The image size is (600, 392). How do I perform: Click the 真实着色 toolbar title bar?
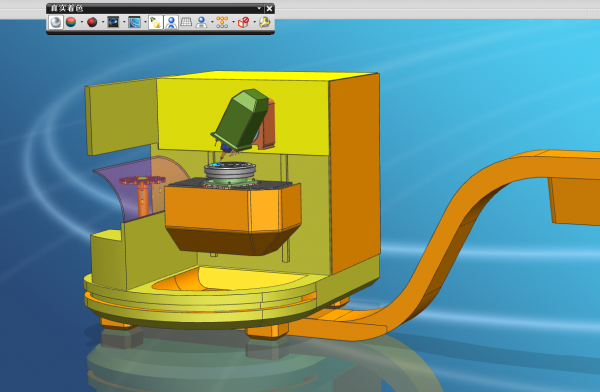click(153, 8)
